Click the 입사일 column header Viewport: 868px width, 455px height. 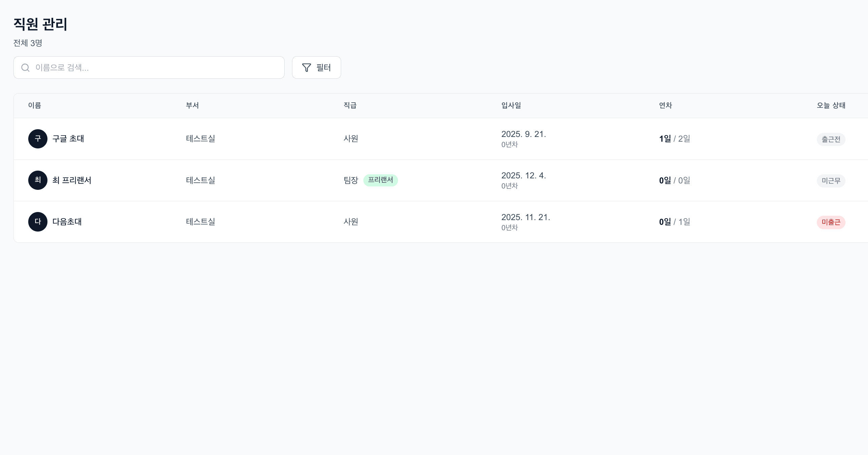(x=511, y=105)
